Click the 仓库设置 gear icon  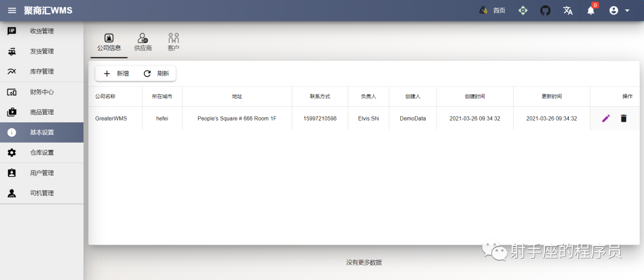[12, 153]
